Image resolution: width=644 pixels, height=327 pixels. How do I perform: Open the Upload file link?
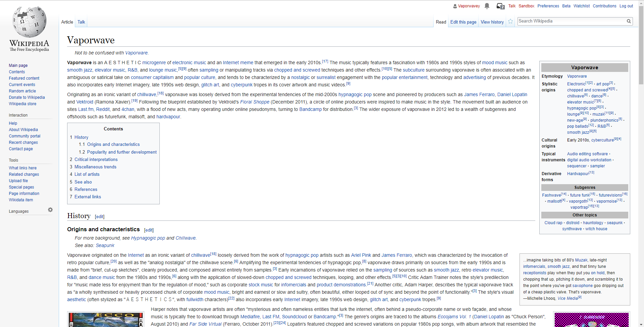click(x=18, y=181)
